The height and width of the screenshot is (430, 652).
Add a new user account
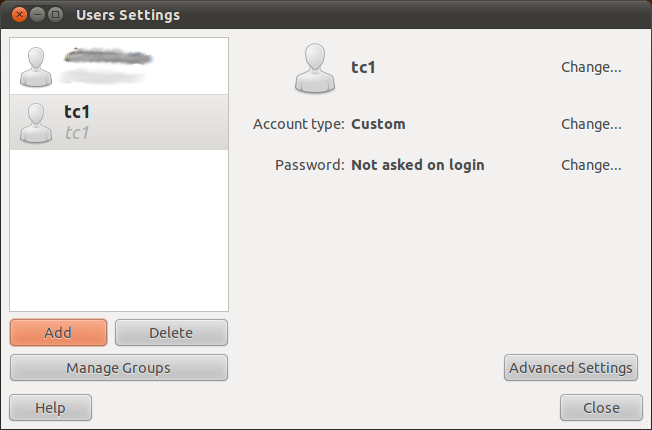pos(58,333)
